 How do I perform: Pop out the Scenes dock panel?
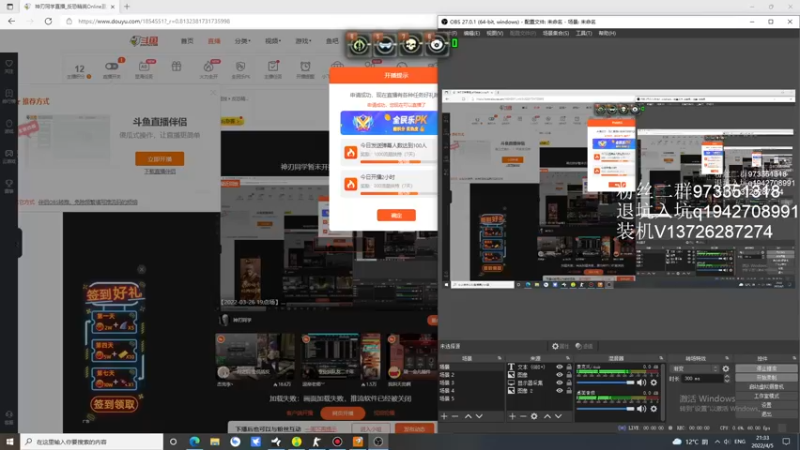[x=499, y=358]
